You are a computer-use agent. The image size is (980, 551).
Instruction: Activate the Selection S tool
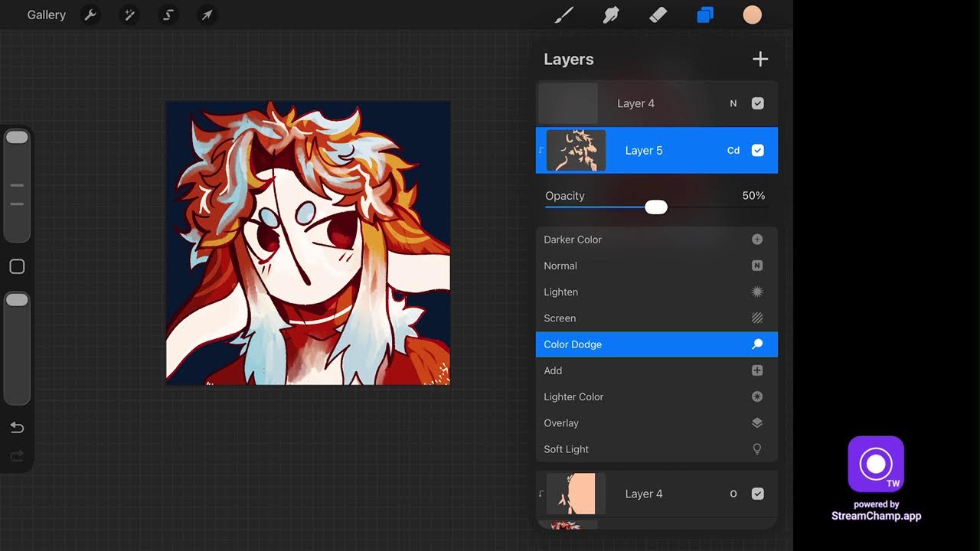click(168, 15)
